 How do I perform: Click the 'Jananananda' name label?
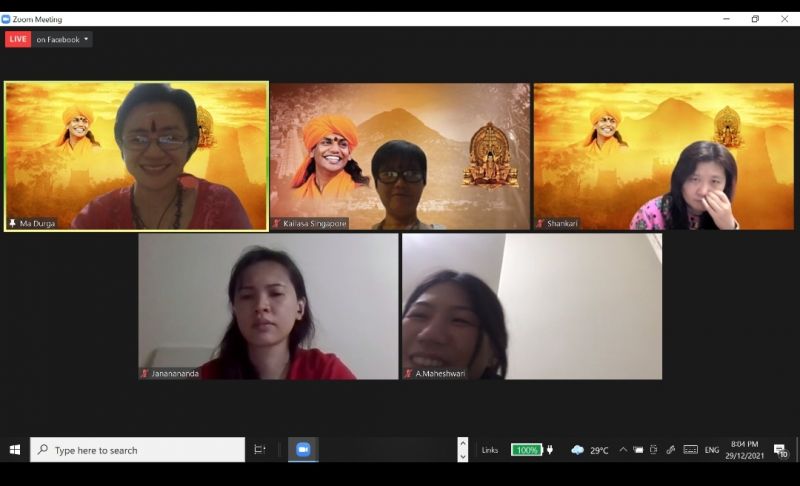click(x=175, y=373)
